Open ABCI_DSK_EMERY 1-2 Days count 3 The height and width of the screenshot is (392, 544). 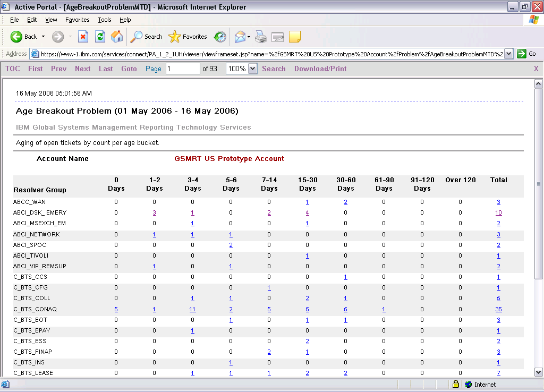click(x=155, y=212)
